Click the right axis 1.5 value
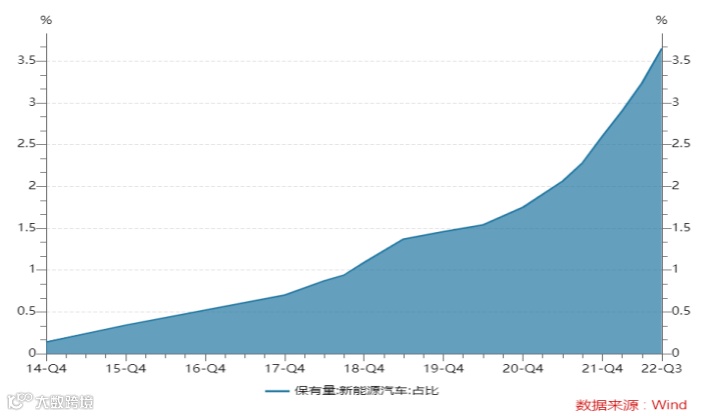The image size is (709, 416). click(x=681, y=227)
